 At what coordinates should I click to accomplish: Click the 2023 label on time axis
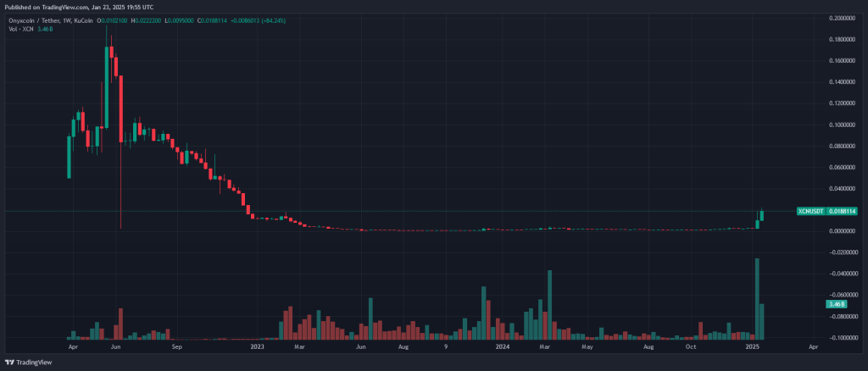[257, 347]
